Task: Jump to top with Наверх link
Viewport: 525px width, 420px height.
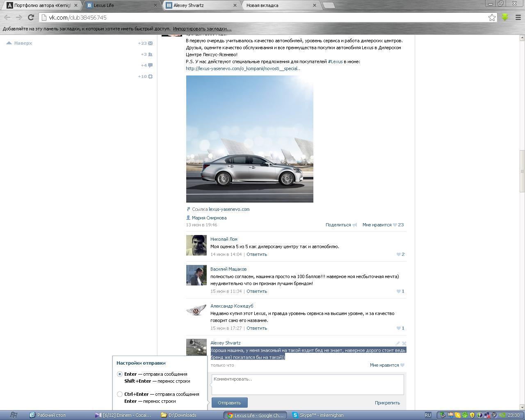Action: (19, 43)
